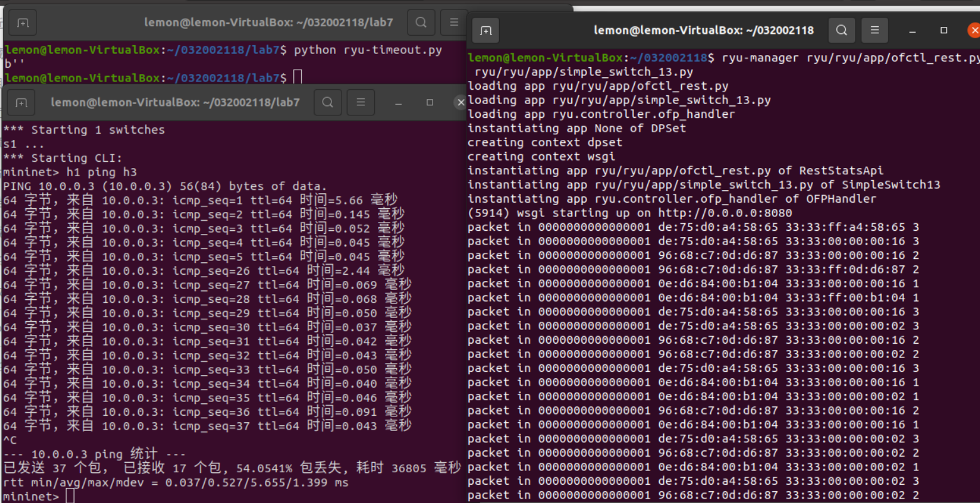Click the icmp_seq=26 ping reply line
The width and height of the screenshot is (980, 503).
pos(204,271)
